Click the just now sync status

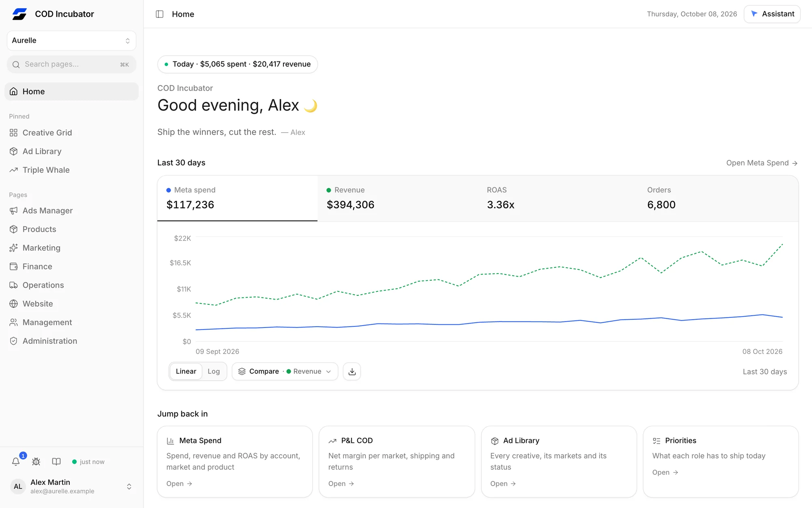point(88,462)
